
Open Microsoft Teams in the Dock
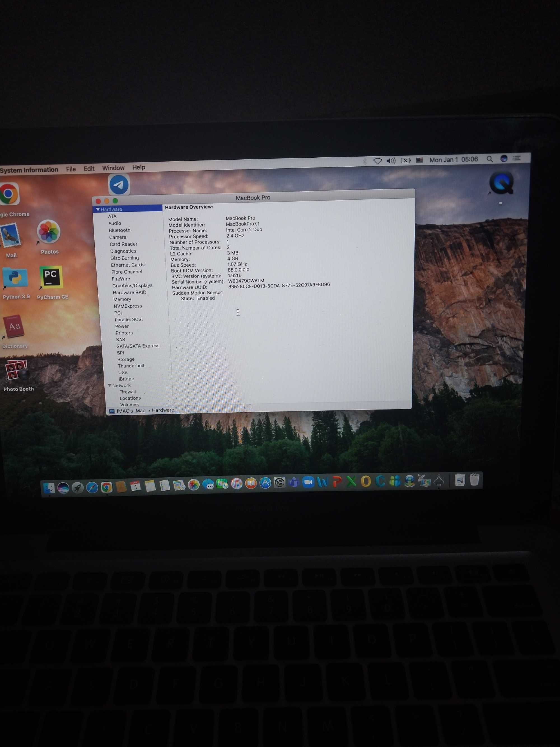click(294, 483)
